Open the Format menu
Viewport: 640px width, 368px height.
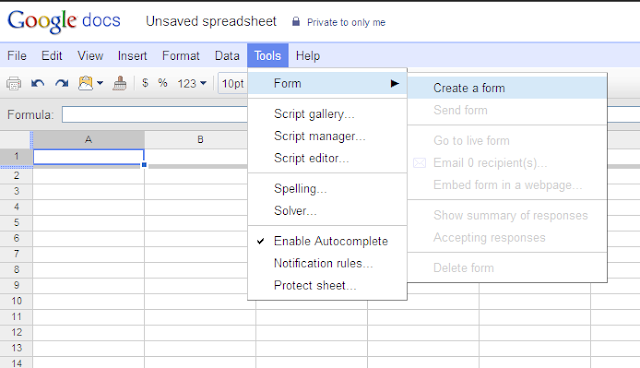coord(181,55)
